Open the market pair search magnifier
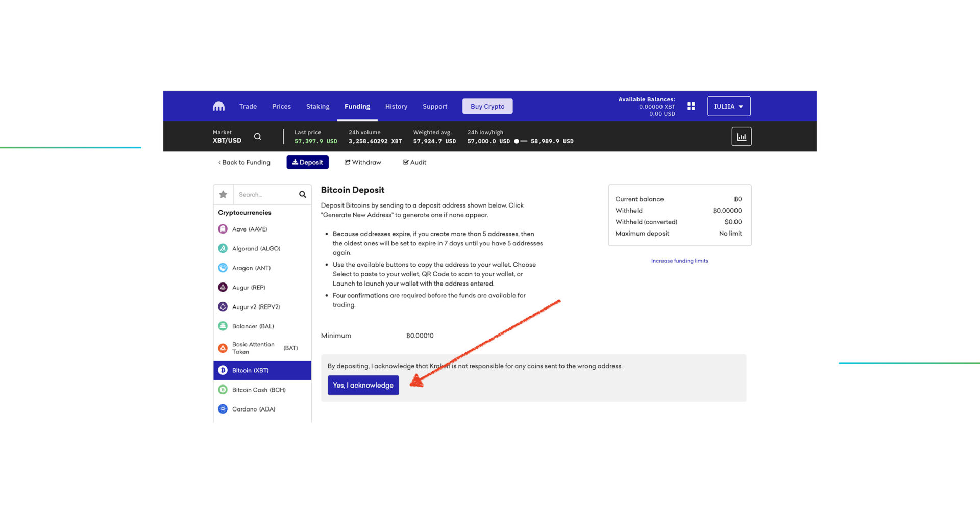The image size is (980, 514). coord(258,136)
